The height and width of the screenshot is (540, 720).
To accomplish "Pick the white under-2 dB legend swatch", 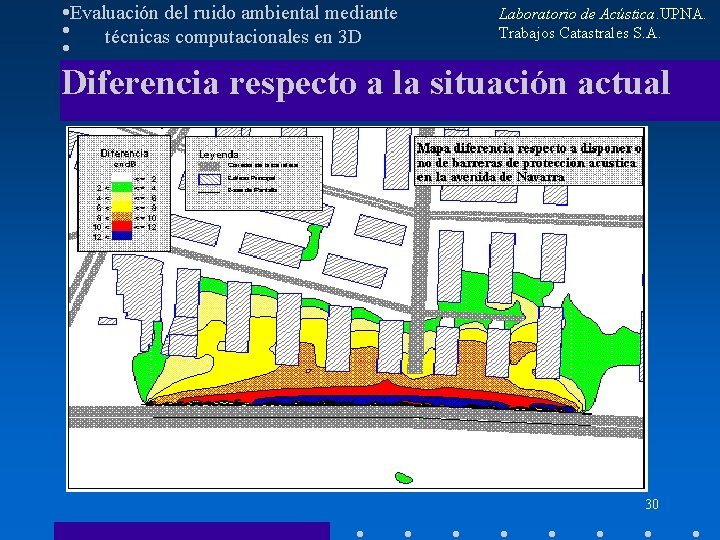I will (x=122, y=178).
